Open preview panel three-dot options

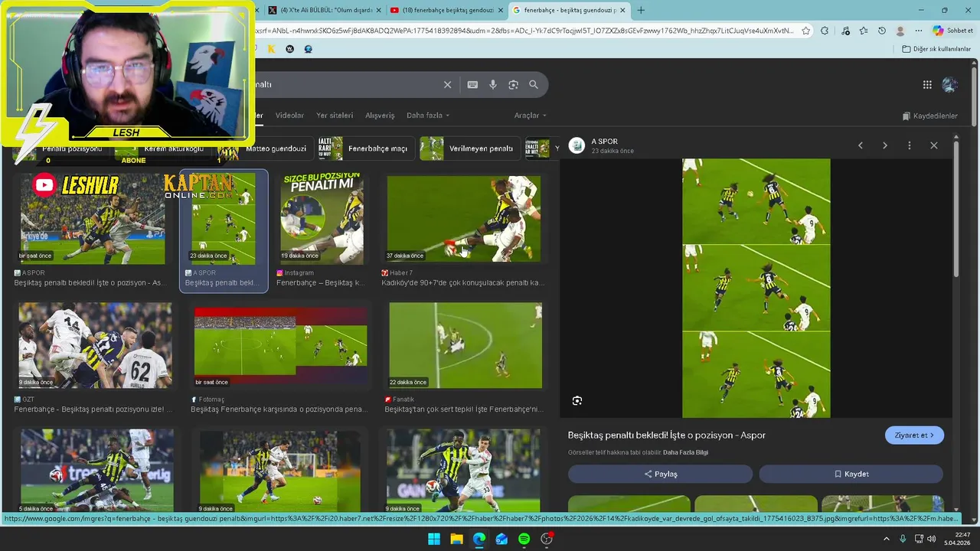coord(910,145)
